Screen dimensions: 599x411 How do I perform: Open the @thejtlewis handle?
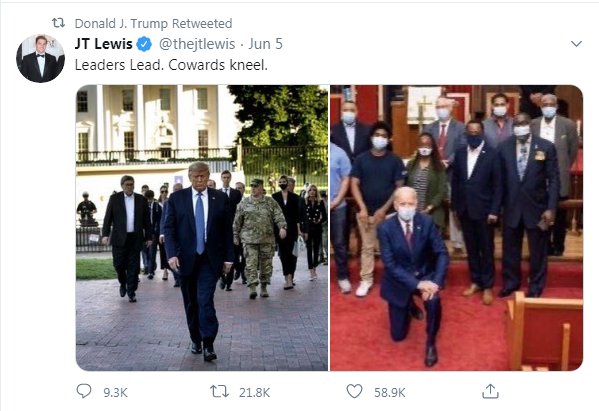click(x=197, y=44)
